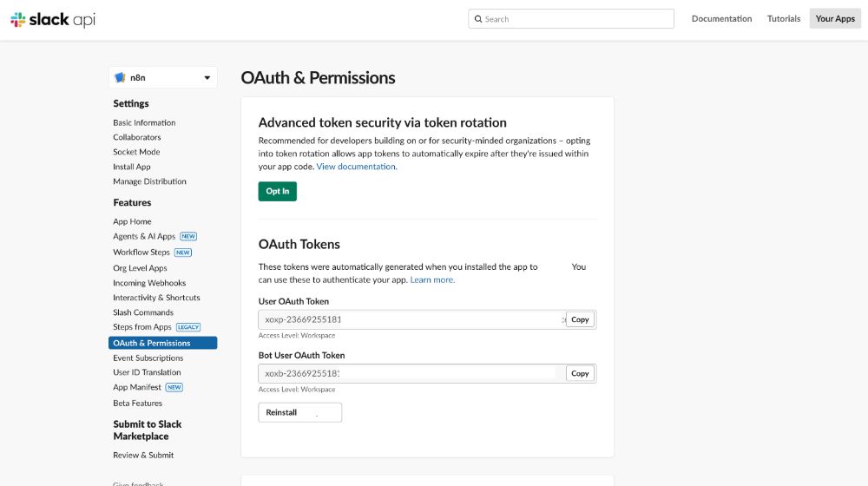Click NEW badge beside App Manifest

pyautogui.click(x=174, y=387)
